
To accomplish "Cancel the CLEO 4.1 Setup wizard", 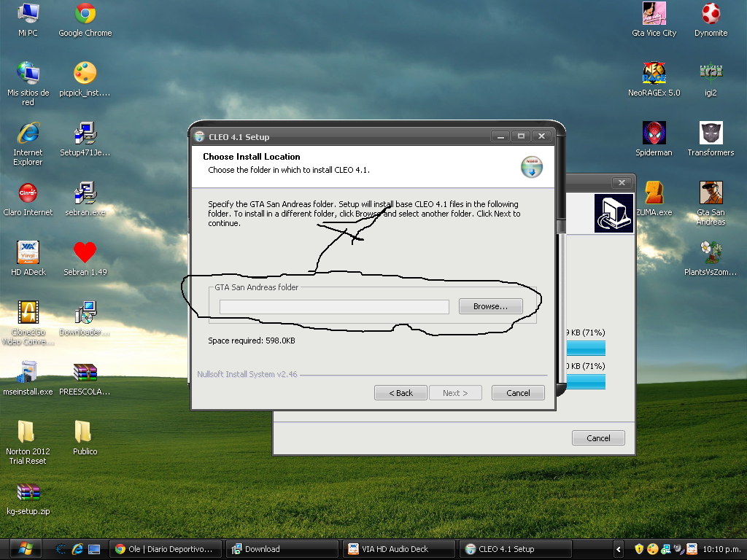I will [x=518, y=393].
